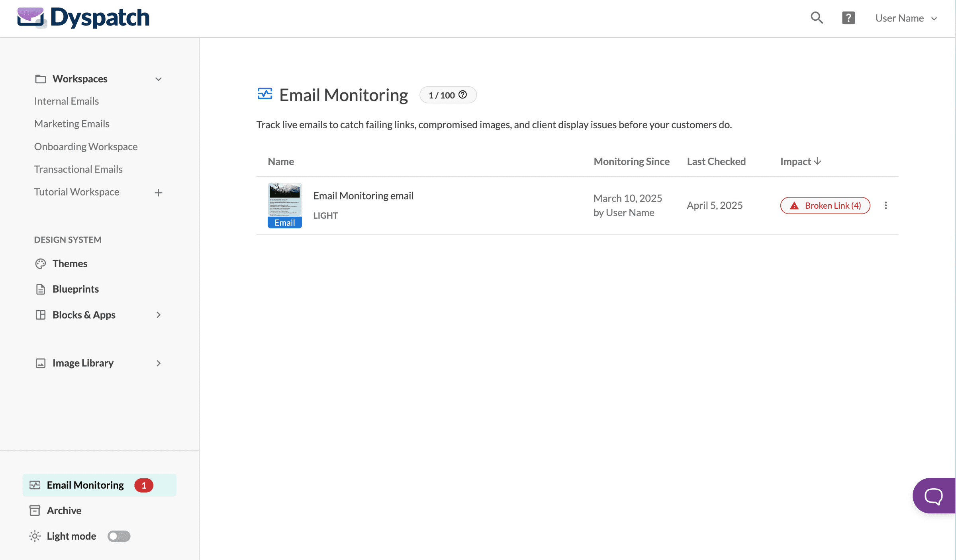Open Email Monitoring email entry

point(363,195)
